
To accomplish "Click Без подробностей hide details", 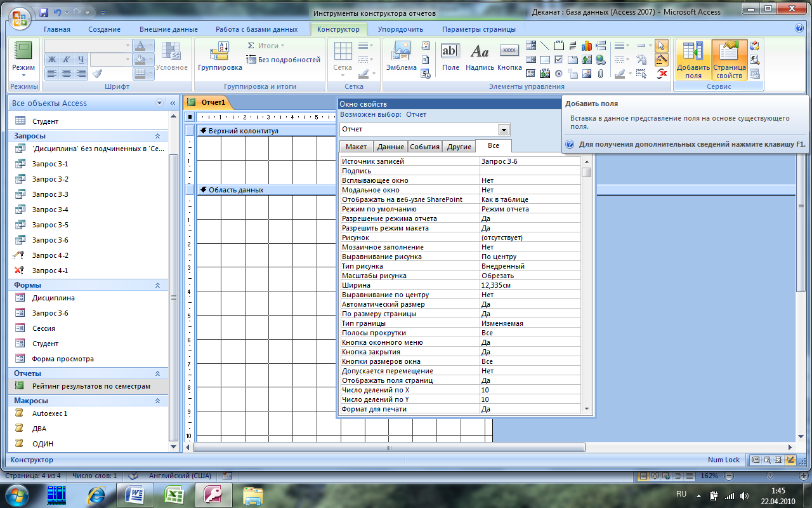I will (x=284, y=60).
